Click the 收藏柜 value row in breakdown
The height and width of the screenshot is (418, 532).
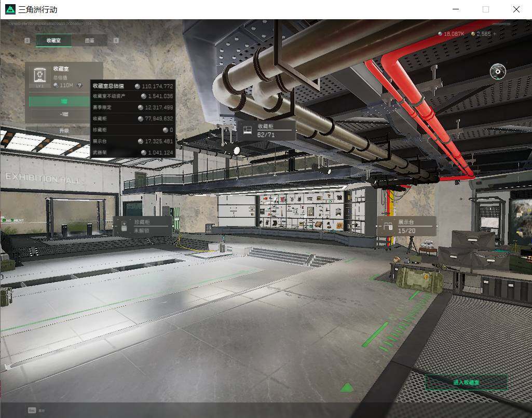(x=133, y=118)
